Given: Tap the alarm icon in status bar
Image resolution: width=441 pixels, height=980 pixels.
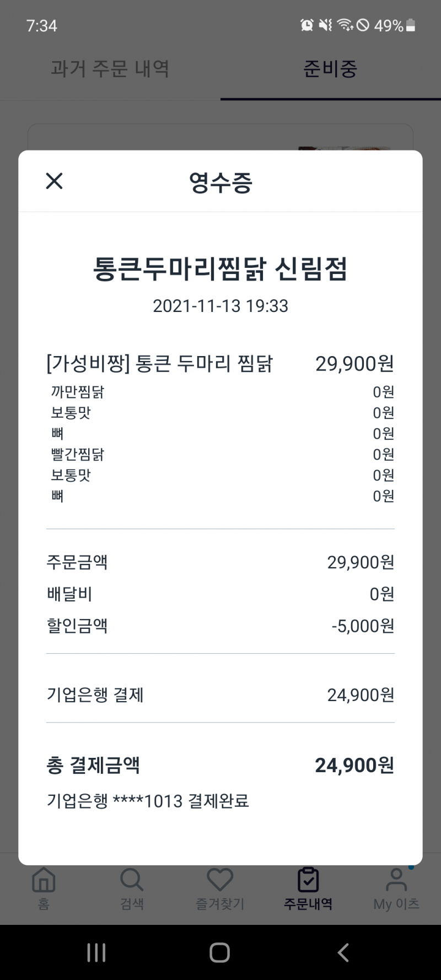Looking at the screenshot, I should (307, 25).
